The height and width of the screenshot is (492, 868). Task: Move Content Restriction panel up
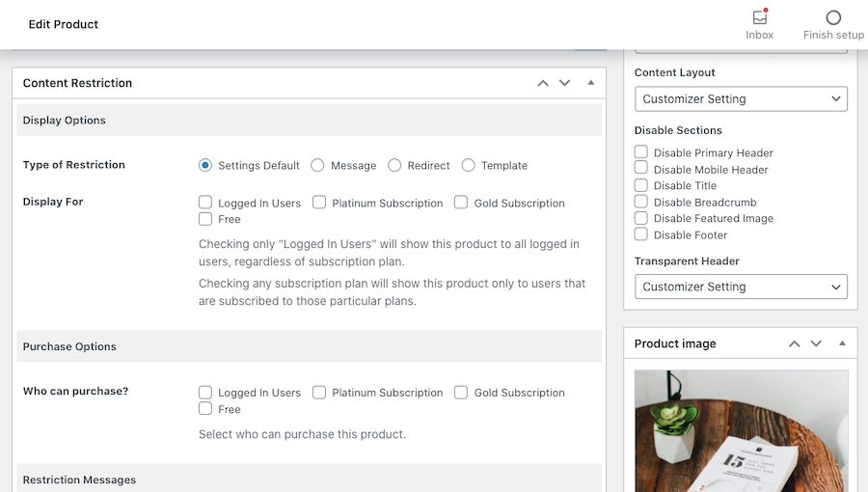[x=543, y=83]
